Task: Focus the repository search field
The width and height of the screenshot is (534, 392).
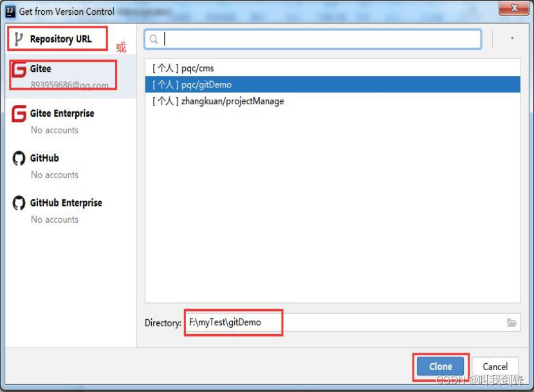Action: tap(313, 39)
